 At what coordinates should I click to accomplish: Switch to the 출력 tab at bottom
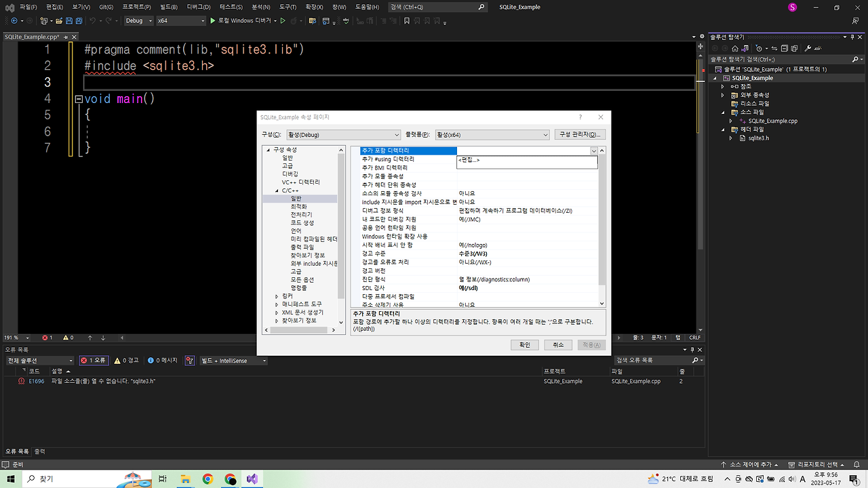[x=39, y=451]
